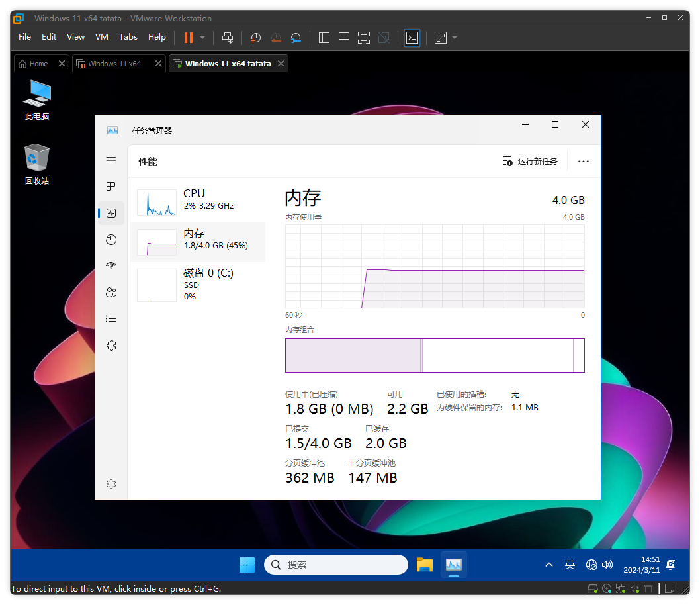
Task: Open the Processes page in Task Manager sidebar
Action: coord(111,187)
